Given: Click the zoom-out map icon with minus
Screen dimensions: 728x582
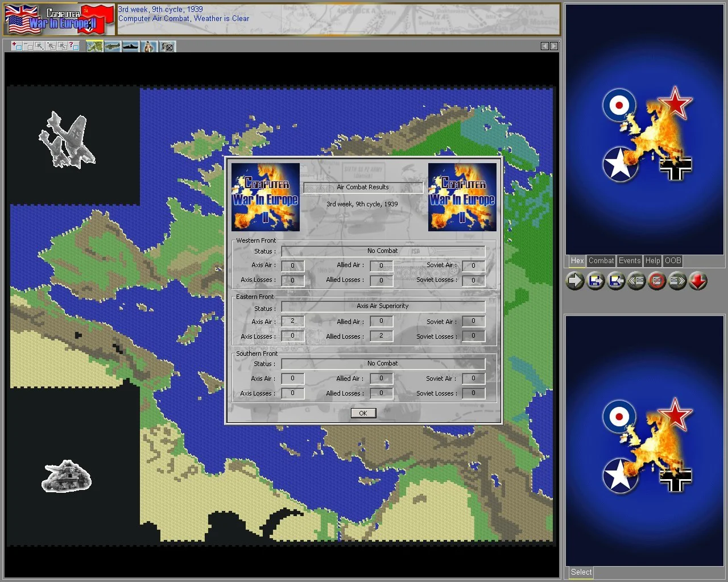Looking at the screenshot, I should tap(28, 46).
